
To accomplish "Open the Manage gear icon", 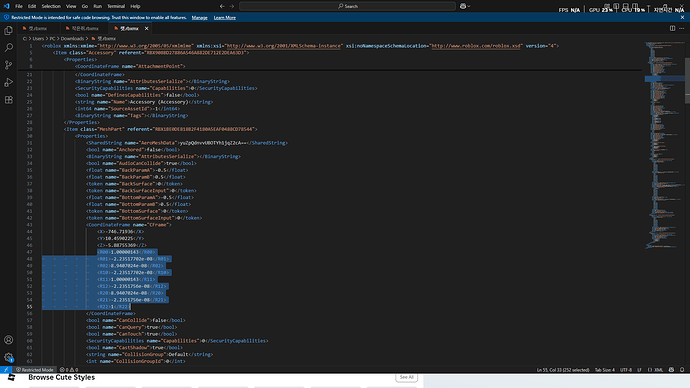I will (x=8, y=357).
